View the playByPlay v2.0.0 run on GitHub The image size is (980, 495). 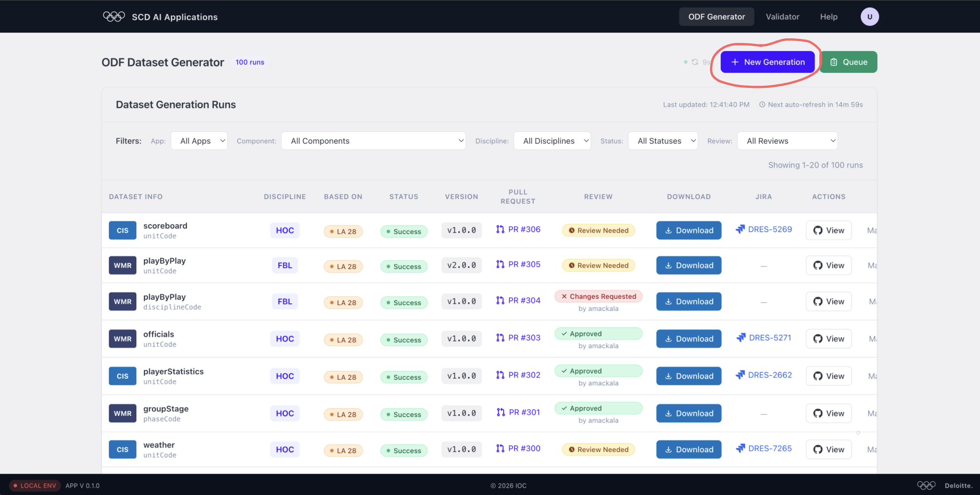coord(829,266)
